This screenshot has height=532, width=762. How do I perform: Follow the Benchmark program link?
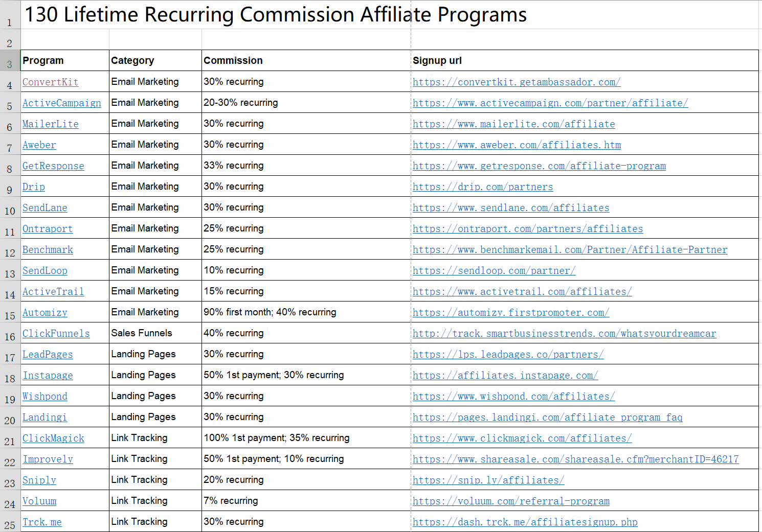coord(48,249)
